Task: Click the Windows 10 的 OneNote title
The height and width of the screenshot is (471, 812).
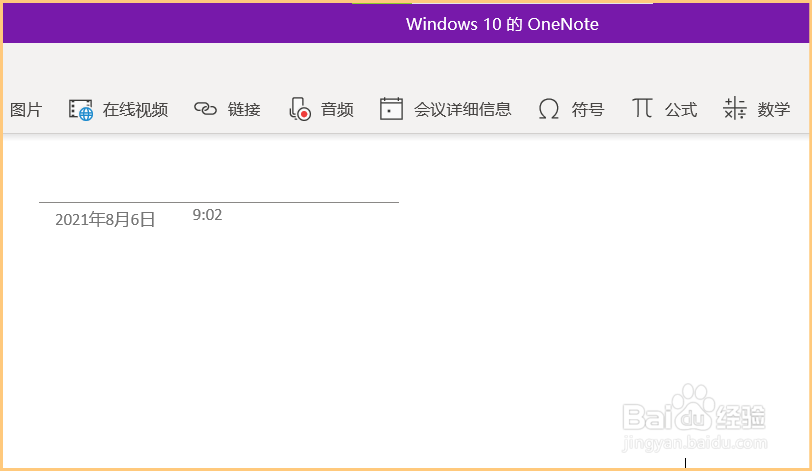Action: pyautogui.click(x=502, y=24)
